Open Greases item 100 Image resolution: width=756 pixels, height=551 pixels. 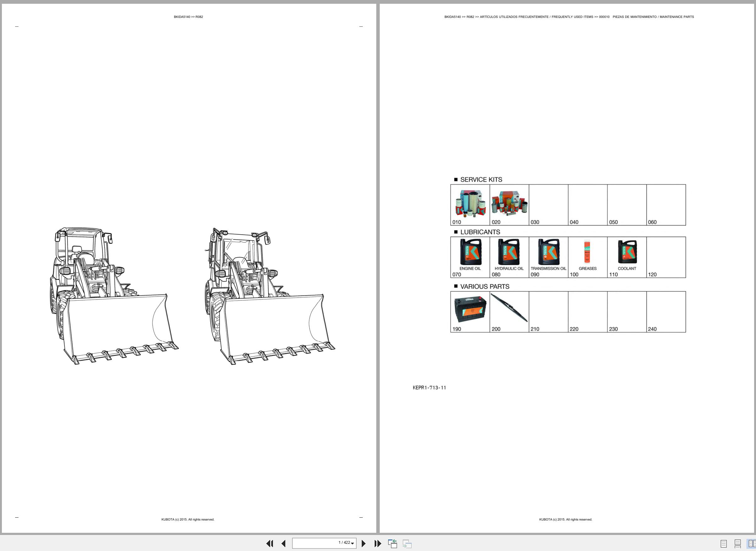(588, 257)
